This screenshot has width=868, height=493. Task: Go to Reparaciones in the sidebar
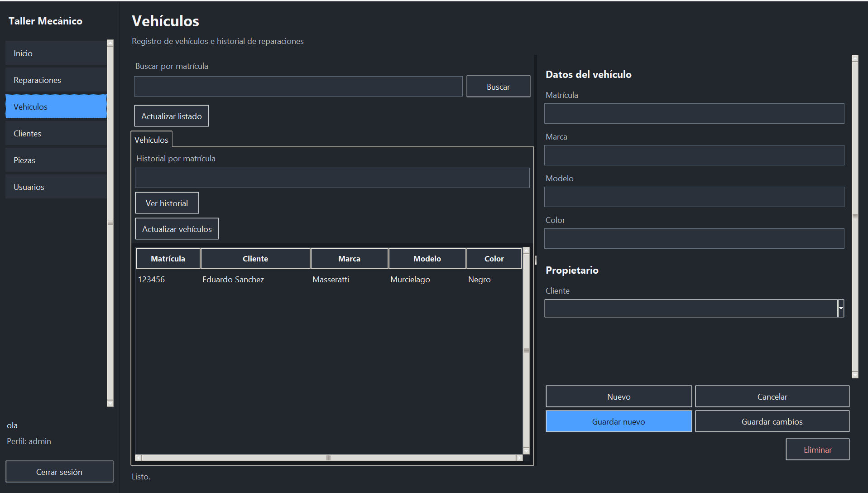pos(56,80)
